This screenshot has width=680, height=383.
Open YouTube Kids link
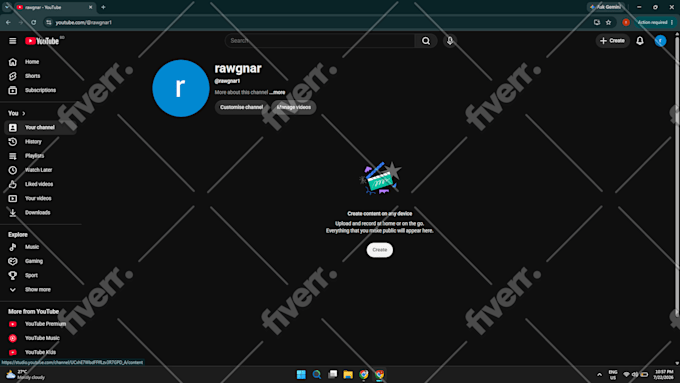click(41, 352)
